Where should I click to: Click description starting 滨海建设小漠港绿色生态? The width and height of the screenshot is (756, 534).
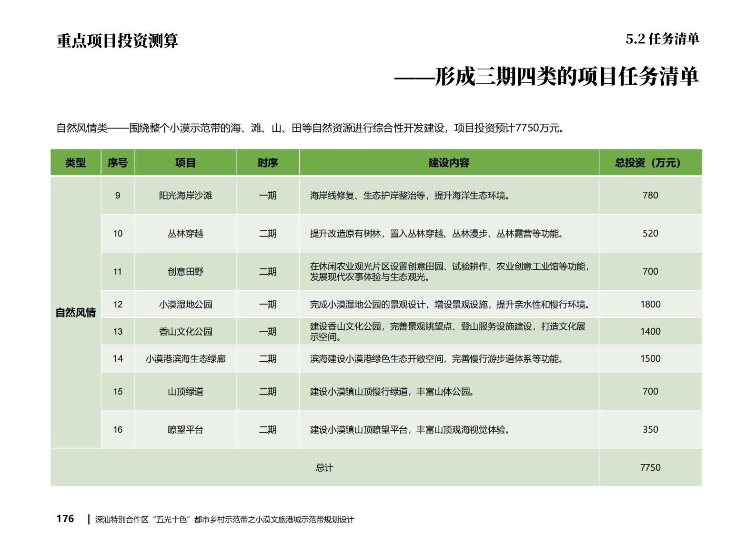[x=437, y=359]
